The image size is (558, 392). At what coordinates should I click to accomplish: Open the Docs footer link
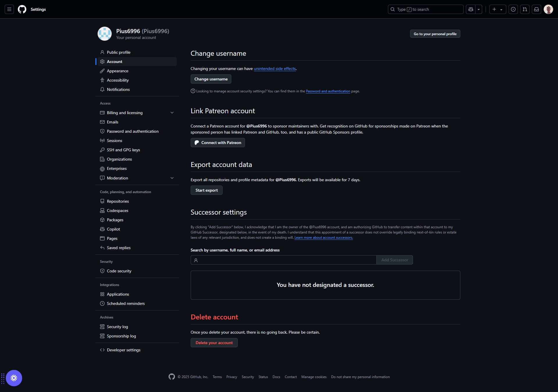click(276, 377)
